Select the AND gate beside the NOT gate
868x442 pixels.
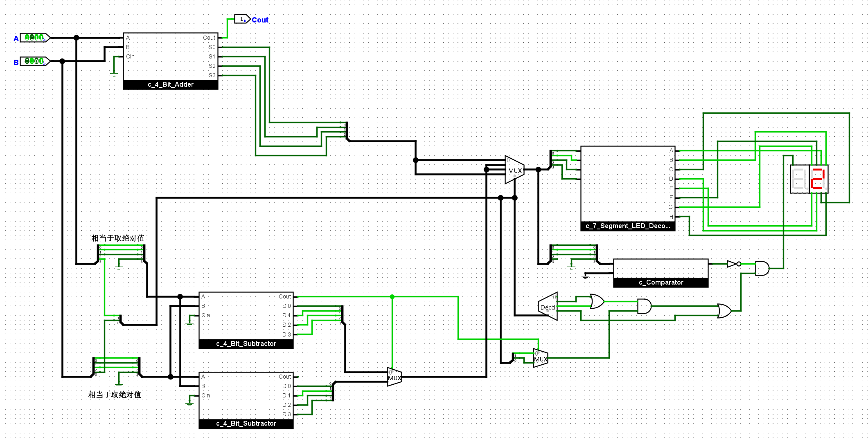coord(762,269)
